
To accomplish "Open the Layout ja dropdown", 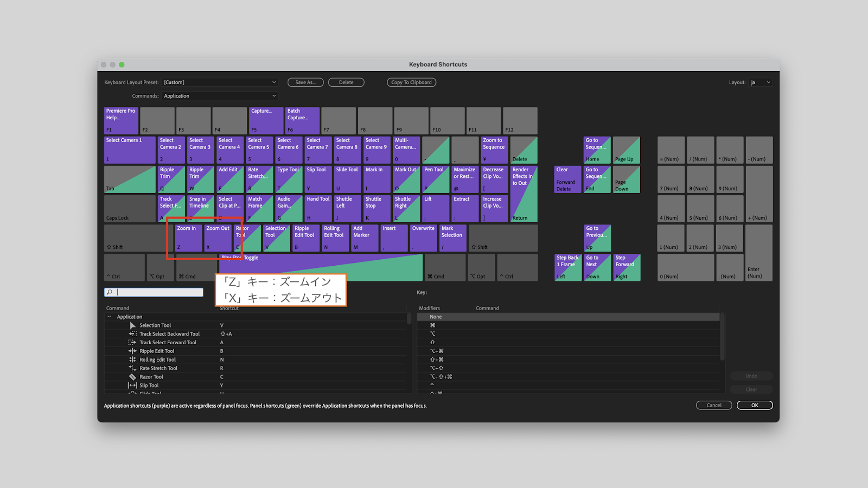I will pyautogui.click(x=760, y=82).
